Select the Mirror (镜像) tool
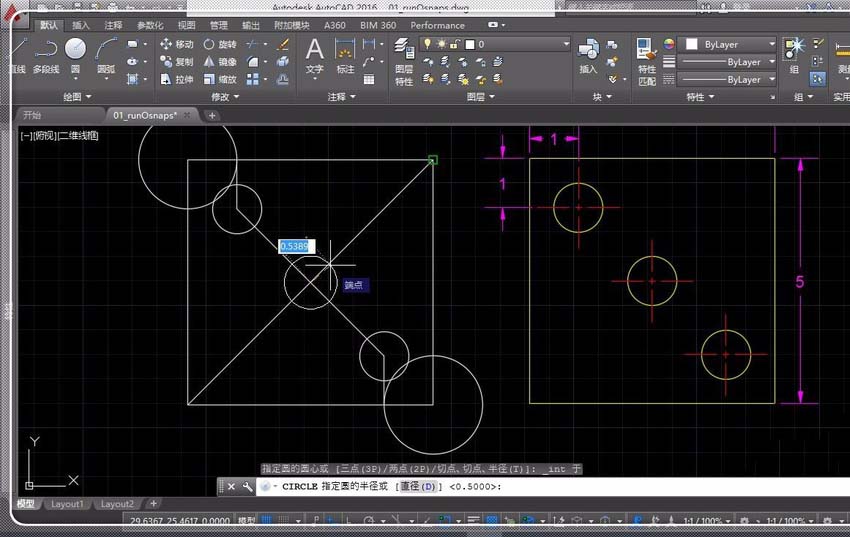850x537 pixels. tap(220, 62)
